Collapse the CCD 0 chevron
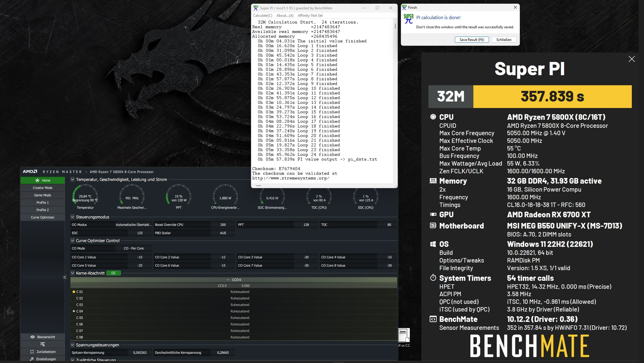Viewport: 644px width, 363px height. point(228,280)
